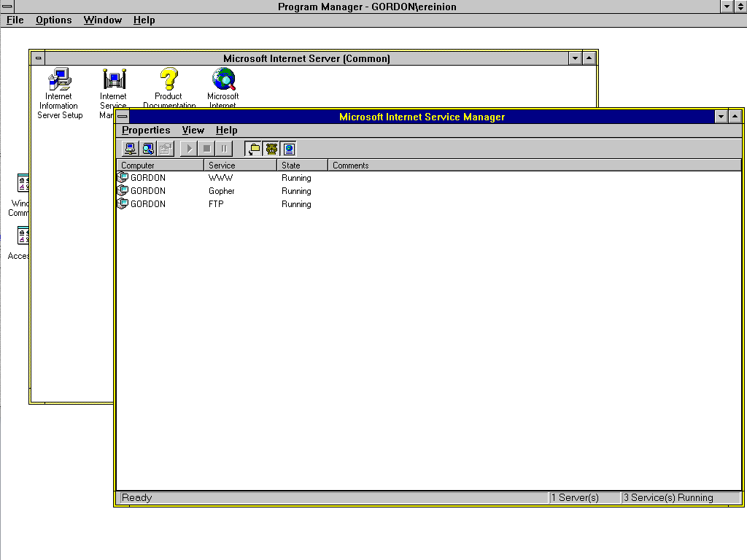Sort list by the Service column header
747x560 pixels.
click(240, 166)
